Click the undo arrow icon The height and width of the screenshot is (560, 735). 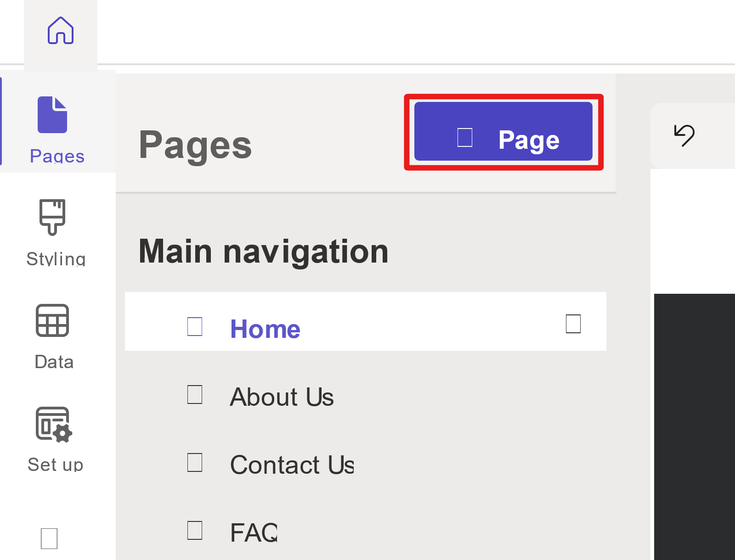[684, 135]
